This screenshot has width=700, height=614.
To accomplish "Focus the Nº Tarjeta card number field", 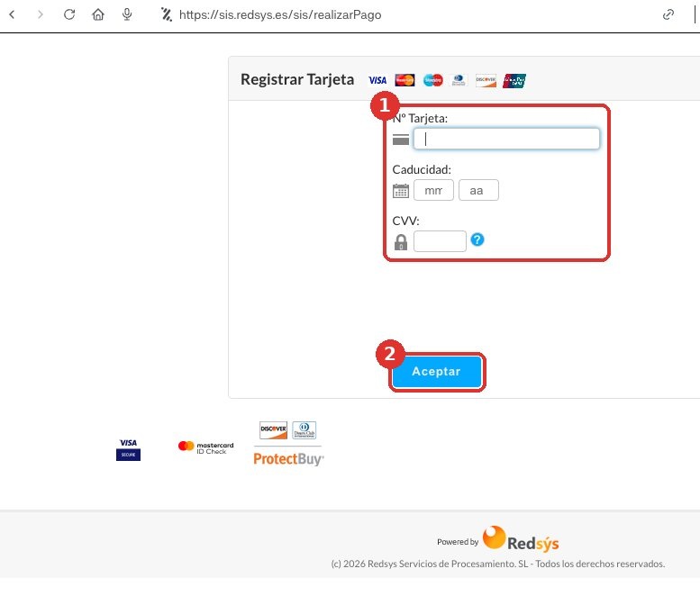I will coord(506,139).
